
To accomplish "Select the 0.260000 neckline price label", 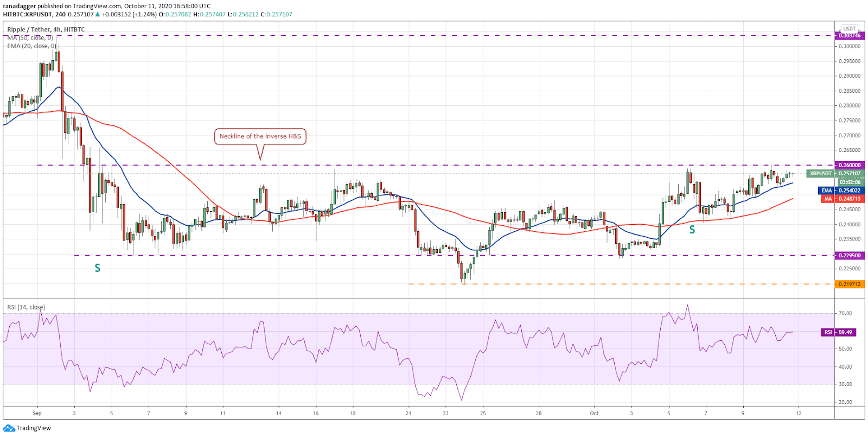I will [x=849, y=165].
